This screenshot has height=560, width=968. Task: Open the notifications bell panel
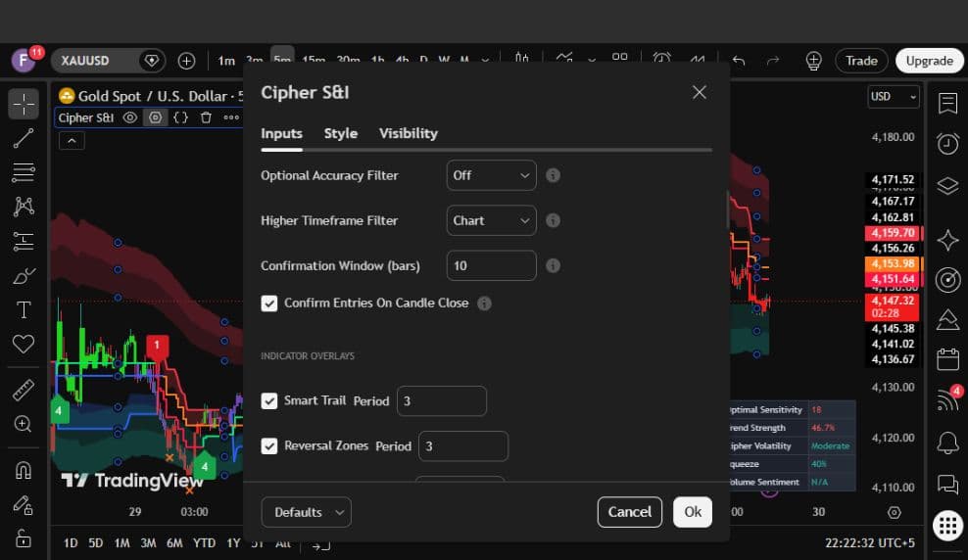tap(947, 443)
